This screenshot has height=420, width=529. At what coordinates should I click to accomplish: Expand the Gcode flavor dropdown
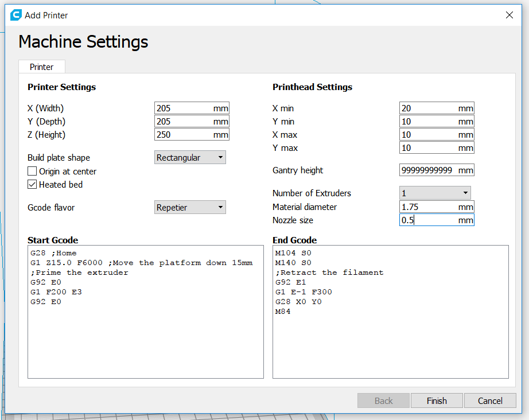[x=190, y=208]
